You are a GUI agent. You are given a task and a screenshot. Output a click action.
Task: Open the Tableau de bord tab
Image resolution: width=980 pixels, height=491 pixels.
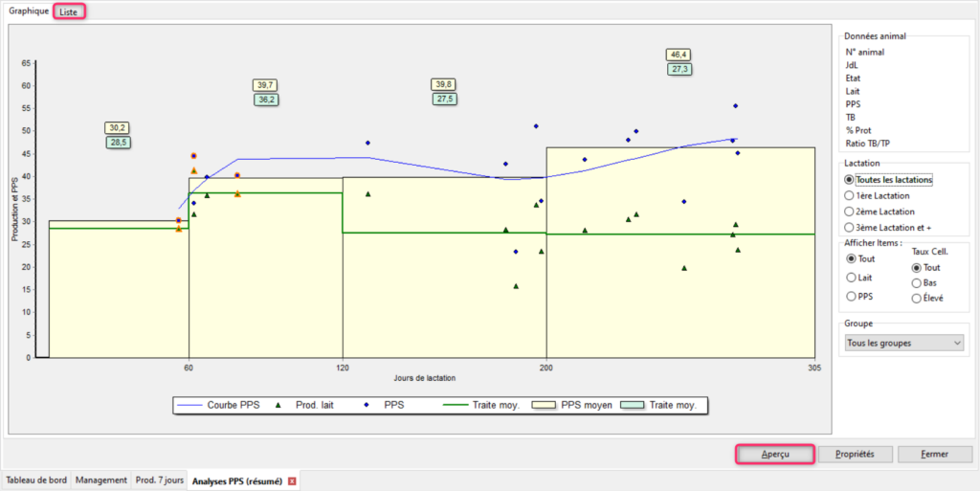36,480
